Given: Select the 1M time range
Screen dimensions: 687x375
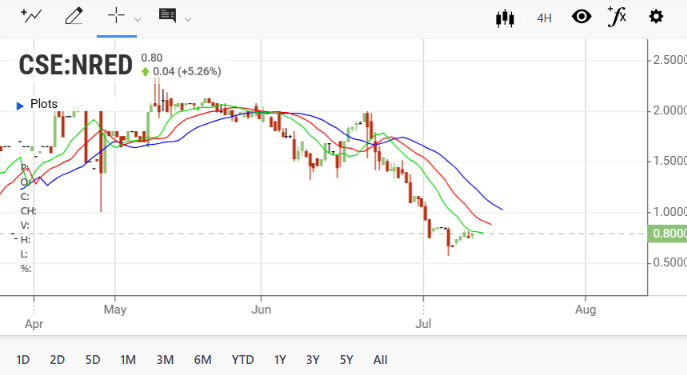Looking at the screenshot, I should pos(128,360).
